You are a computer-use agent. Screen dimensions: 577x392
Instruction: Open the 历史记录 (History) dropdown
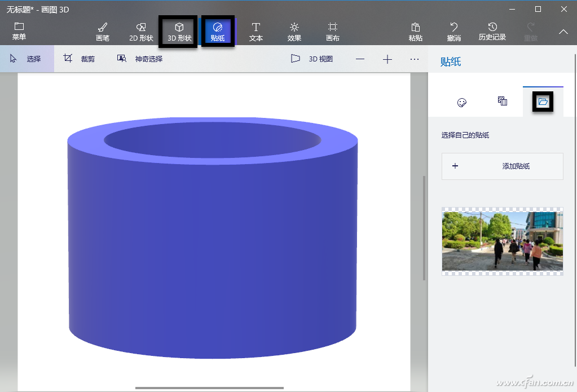click(492, 31)
